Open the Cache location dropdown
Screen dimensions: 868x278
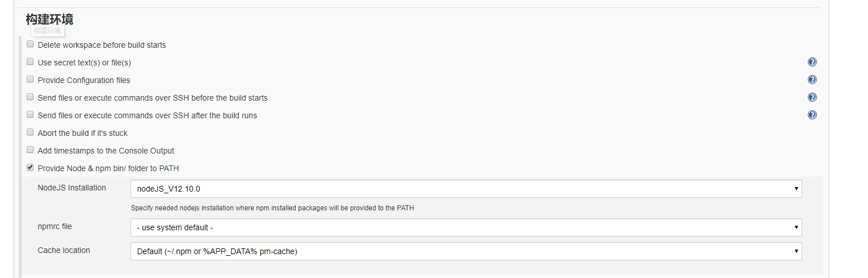(x=466, y=251)
